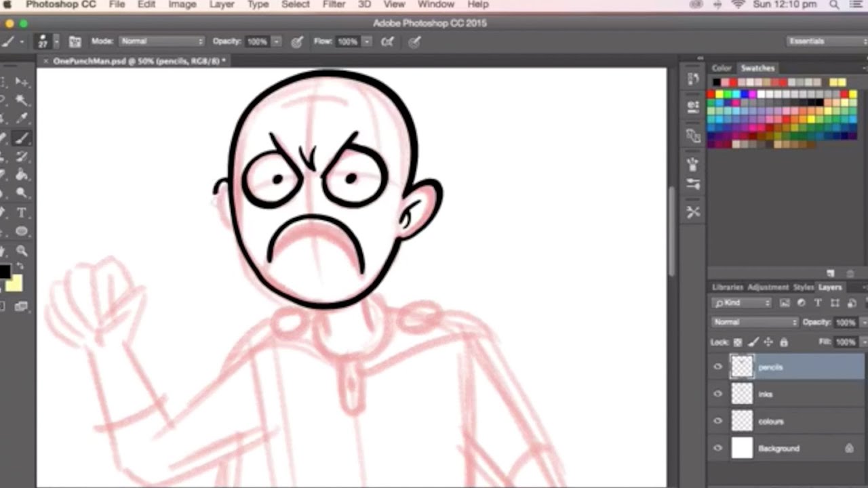Filter layers by adjustment layers
Screen dimensions: 868x488
[x=801, y=303]
